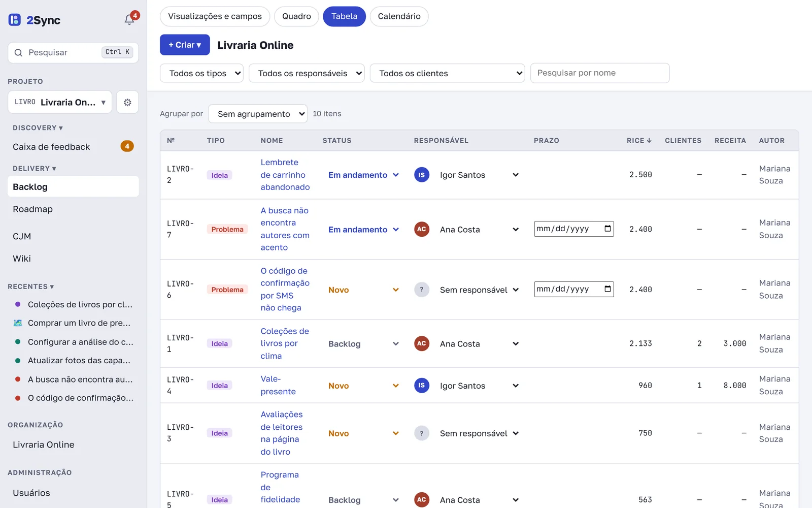The height and width of the screenshot is (508, 812).
Task: Click Ana Costa avatar in LIVRO-7 row
Action: [422, 229]
